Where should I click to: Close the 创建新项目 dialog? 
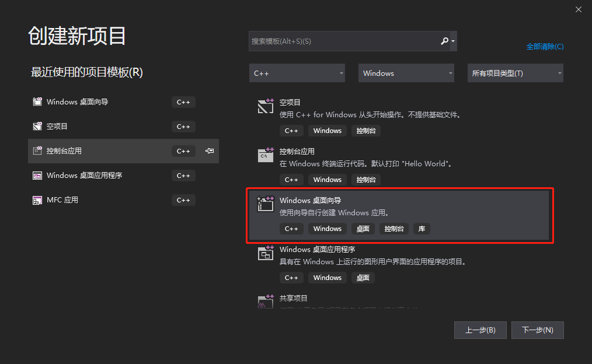tap(579, 9)
